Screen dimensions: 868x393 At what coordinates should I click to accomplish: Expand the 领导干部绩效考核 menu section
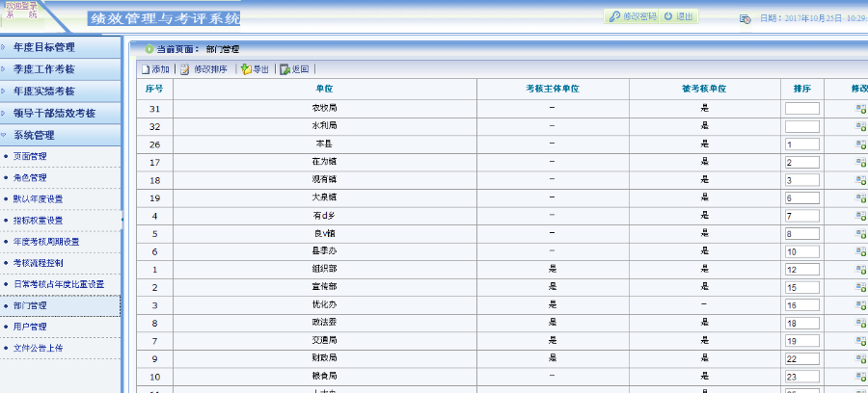60,114
